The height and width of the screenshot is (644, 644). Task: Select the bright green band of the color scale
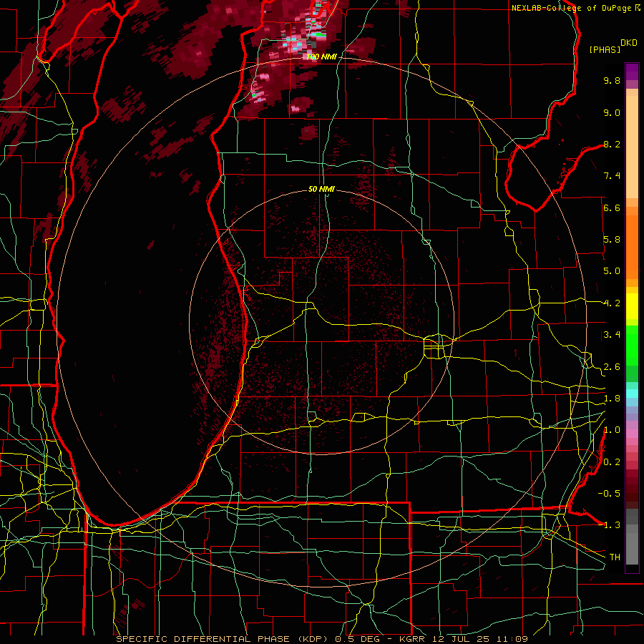tap(632, 346)
